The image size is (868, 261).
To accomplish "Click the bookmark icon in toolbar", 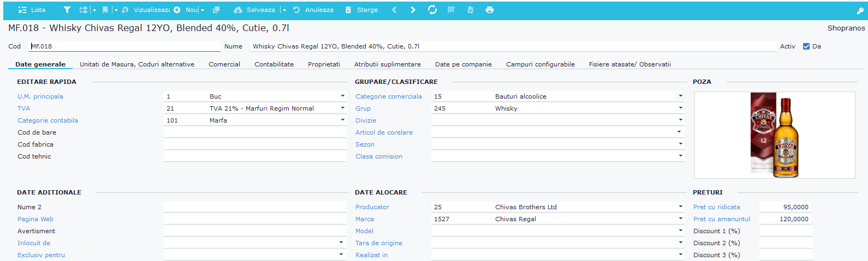I will [x=105, y=10].
